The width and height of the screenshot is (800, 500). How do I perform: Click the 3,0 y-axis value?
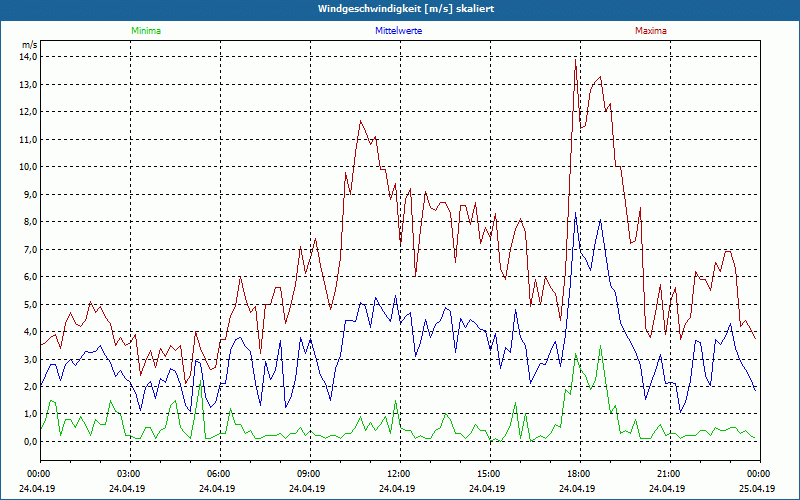31,359
